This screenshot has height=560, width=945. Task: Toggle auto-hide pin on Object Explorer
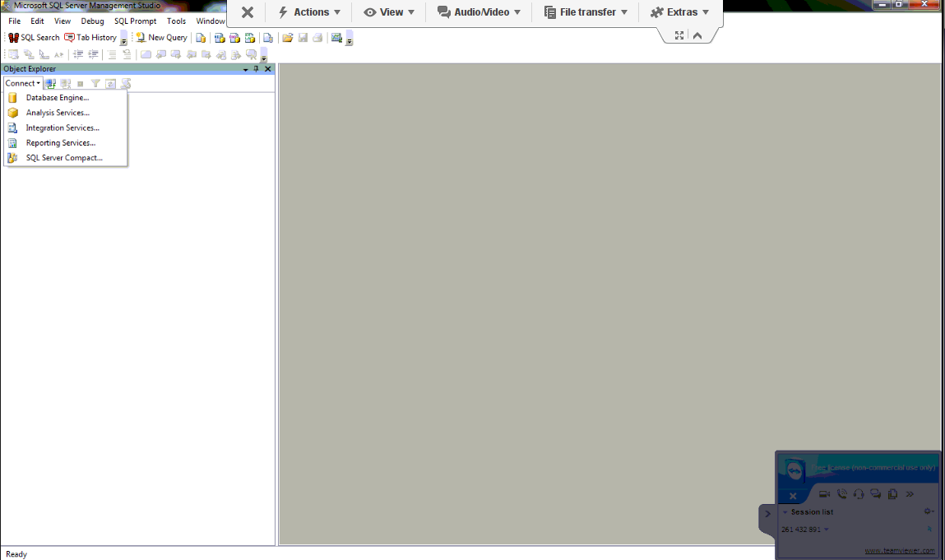point(256,69)
